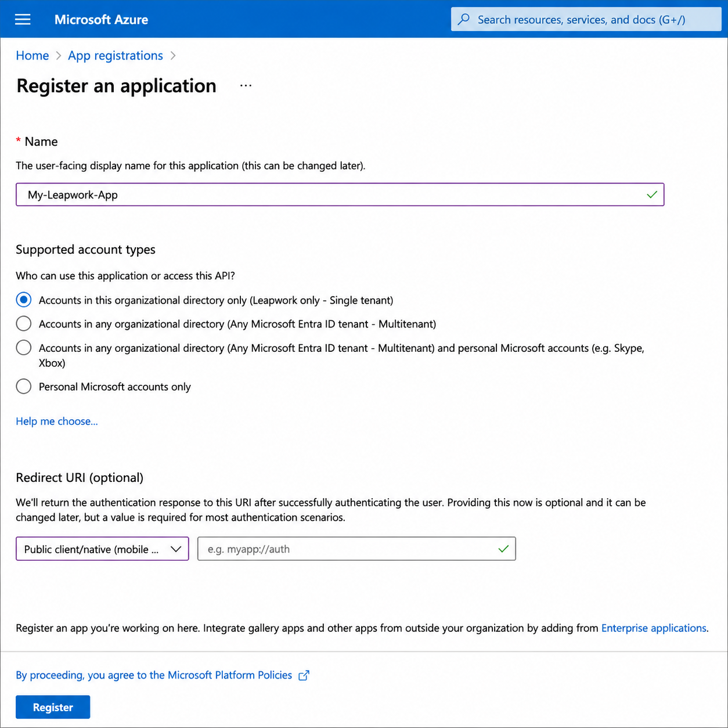
Task: Focus the application Name input field
Action: click(340, 194)
